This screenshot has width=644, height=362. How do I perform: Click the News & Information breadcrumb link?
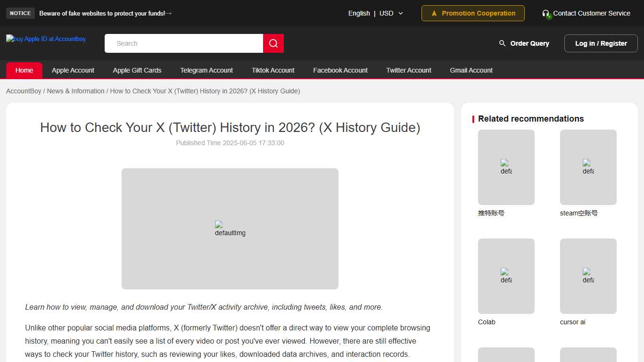[75, 91]
